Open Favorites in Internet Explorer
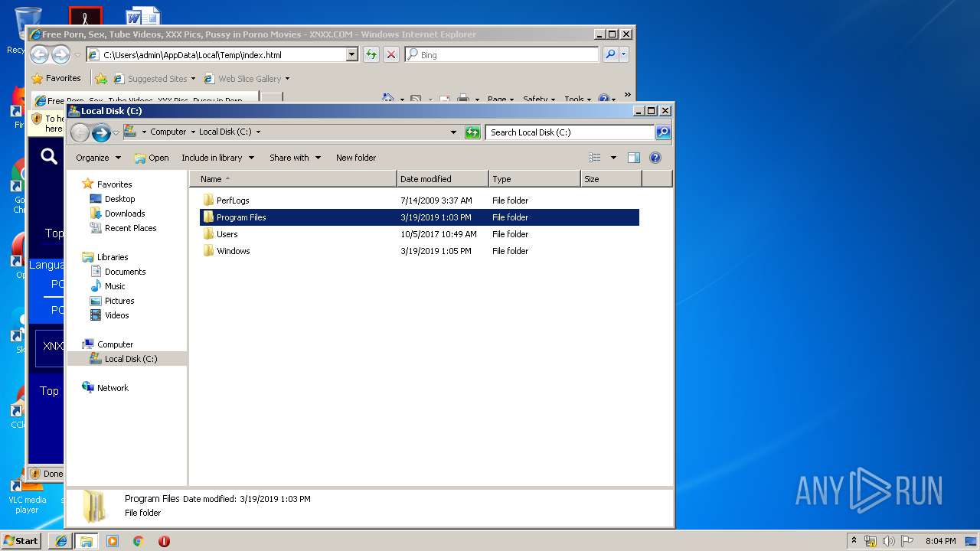This screenshot has height=551, width=980. 56,78
